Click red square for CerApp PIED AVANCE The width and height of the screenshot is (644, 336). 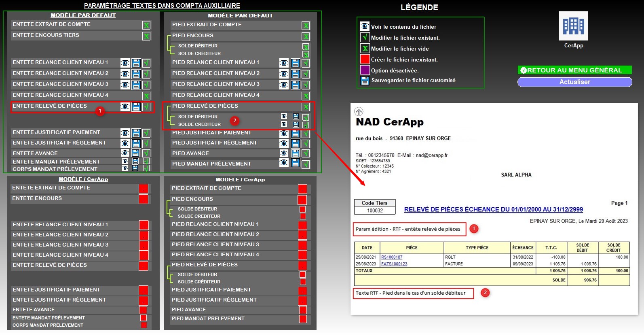click(303, 310)
